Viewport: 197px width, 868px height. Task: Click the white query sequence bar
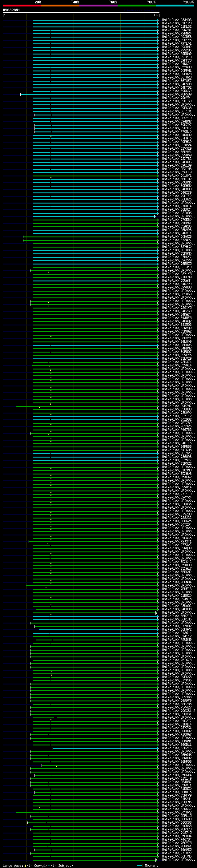point(81,13)
